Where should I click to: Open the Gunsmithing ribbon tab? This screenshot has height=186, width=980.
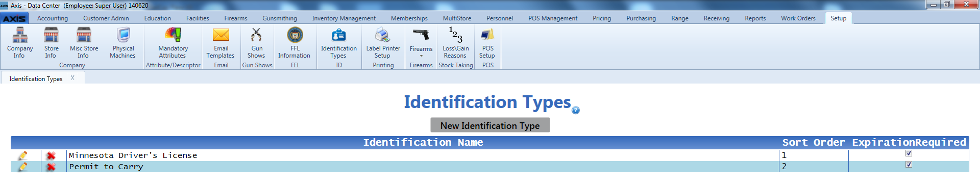pyautogui.click(x=280, y=18)
